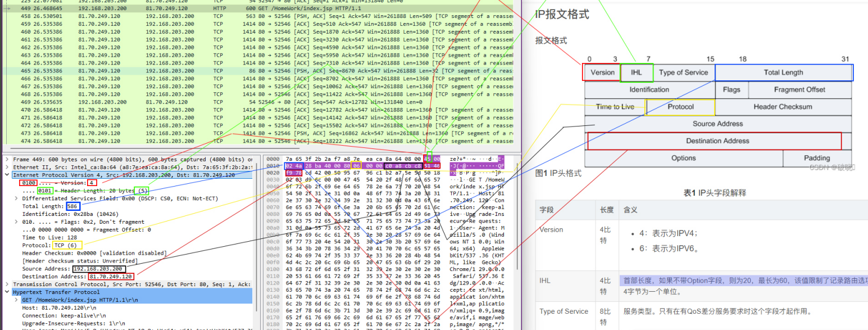Image resolution: width=868 pixels, height=330 pixels.
Task: Expand the Differentiated Services Field node
Action: (16, 198)
